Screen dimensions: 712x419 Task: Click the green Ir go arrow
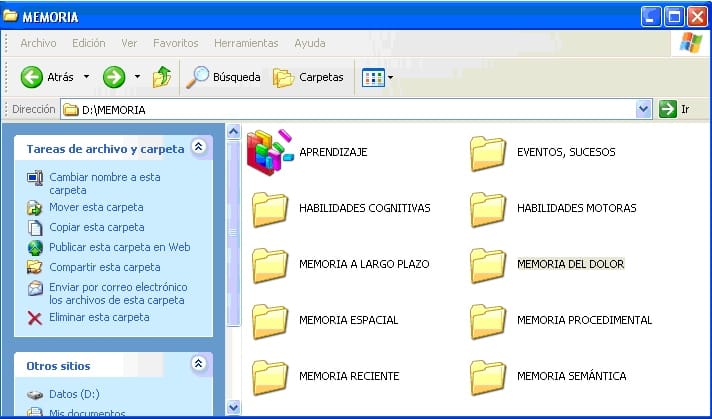pyautogui.click(x=668, y=109)
